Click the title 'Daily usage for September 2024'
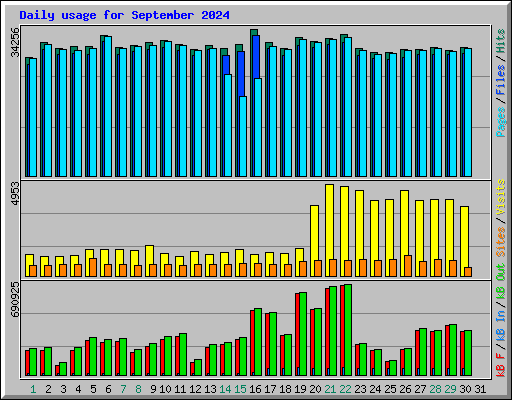Screen dimensions: 512x400 (124, 15)
